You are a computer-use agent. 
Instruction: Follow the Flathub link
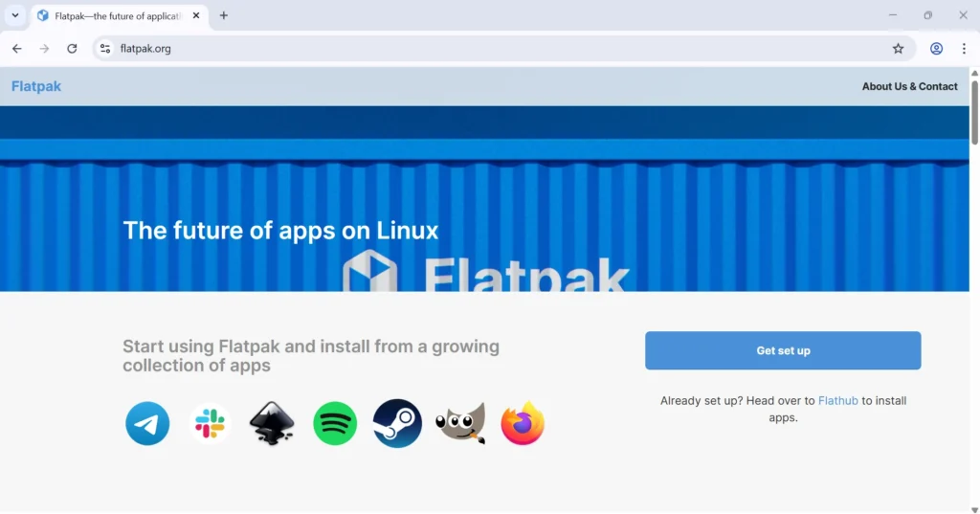pyautogui.click(x=837, y=401)
